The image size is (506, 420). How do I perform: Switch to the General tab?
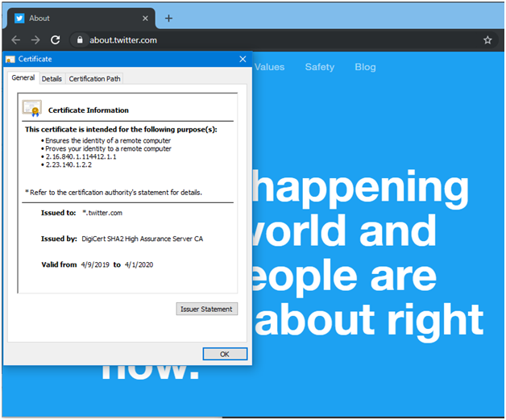(x=23, y=78)
